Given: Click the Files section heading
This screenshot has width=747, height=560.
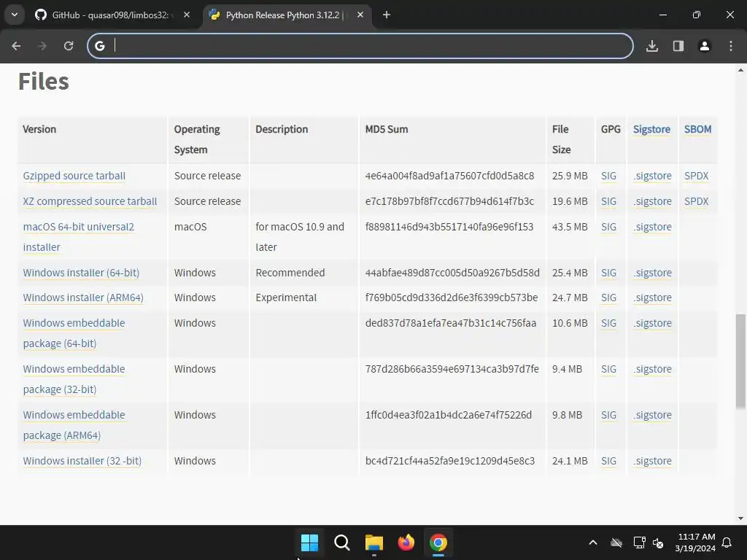Looking at the screenshot, I should (x=43, y=82).
